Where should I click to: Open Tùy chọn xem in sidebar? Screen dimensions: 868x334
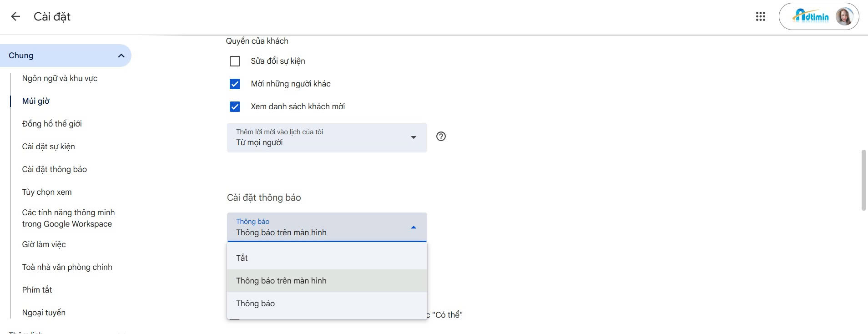point(47,192)
